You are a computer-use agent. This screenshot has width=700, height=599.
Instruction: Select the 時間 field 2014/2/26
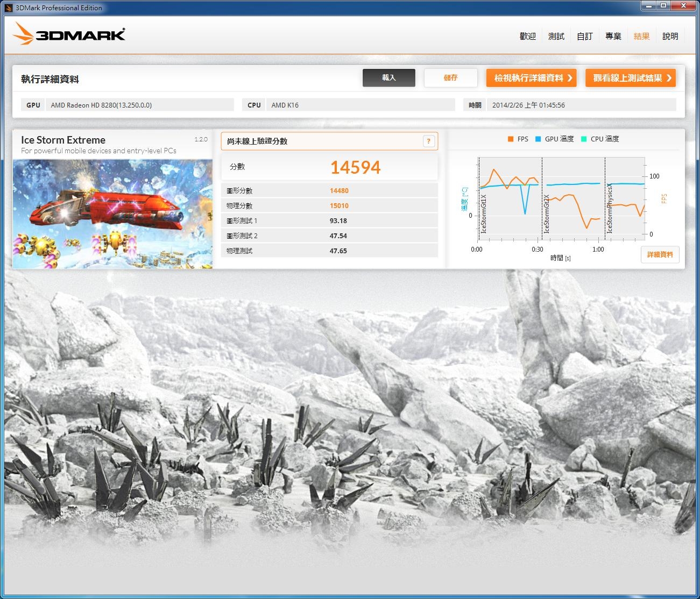581,105
